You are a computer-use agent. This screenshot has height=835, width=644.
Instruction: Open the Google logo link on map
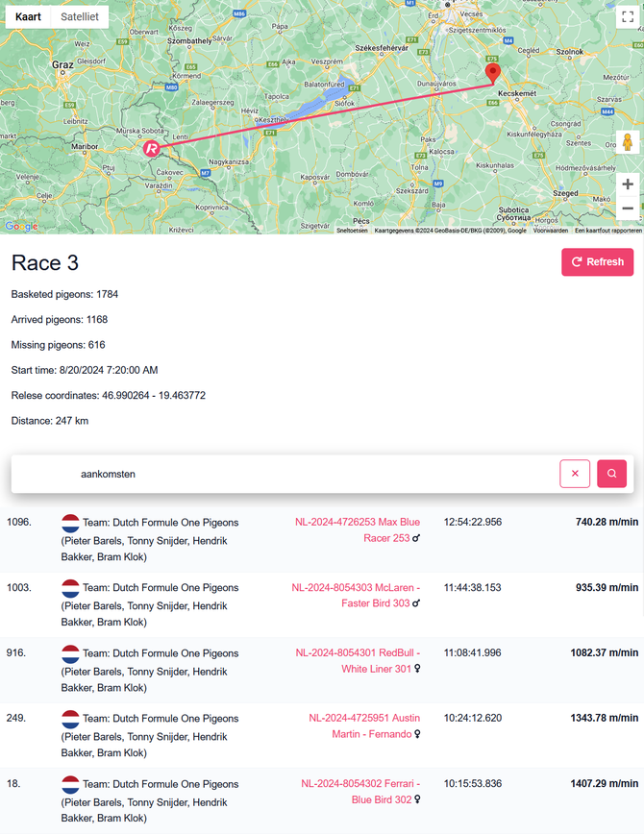[x=21, y=227]
